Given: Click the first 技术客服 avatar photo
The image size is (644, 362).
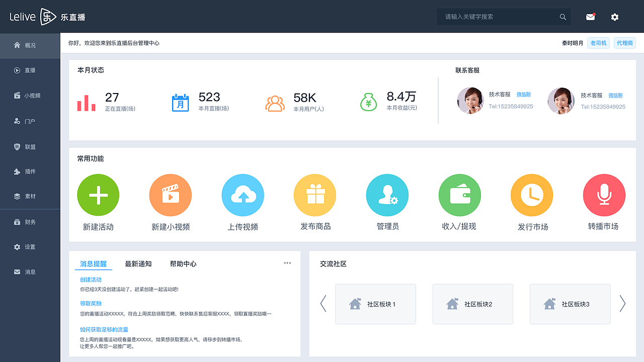Looking at the screenshot, I should [470, 101].
